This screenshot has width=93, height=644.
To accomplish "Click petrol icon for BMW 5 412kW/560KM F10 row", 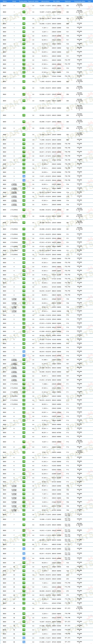I will coord(24,339).
